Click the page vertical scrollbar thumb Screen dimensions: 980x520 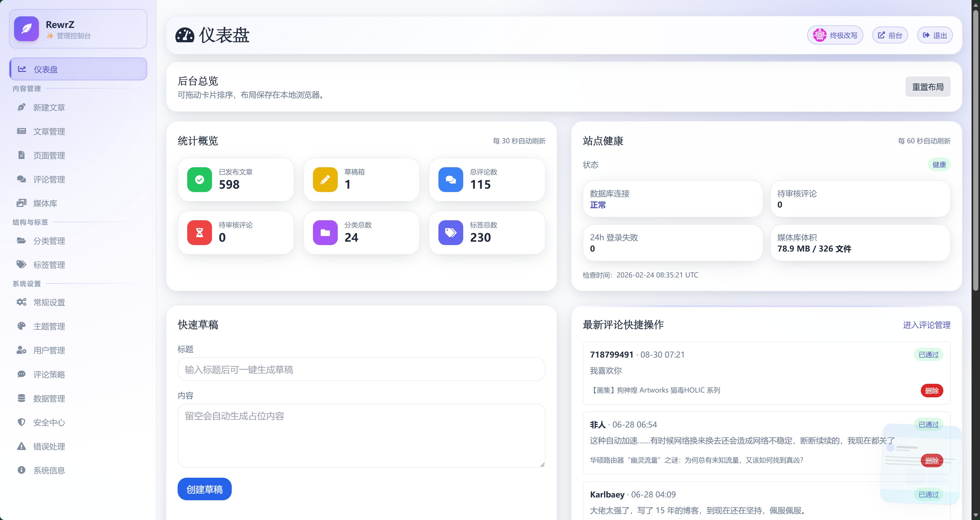[976, 150]
